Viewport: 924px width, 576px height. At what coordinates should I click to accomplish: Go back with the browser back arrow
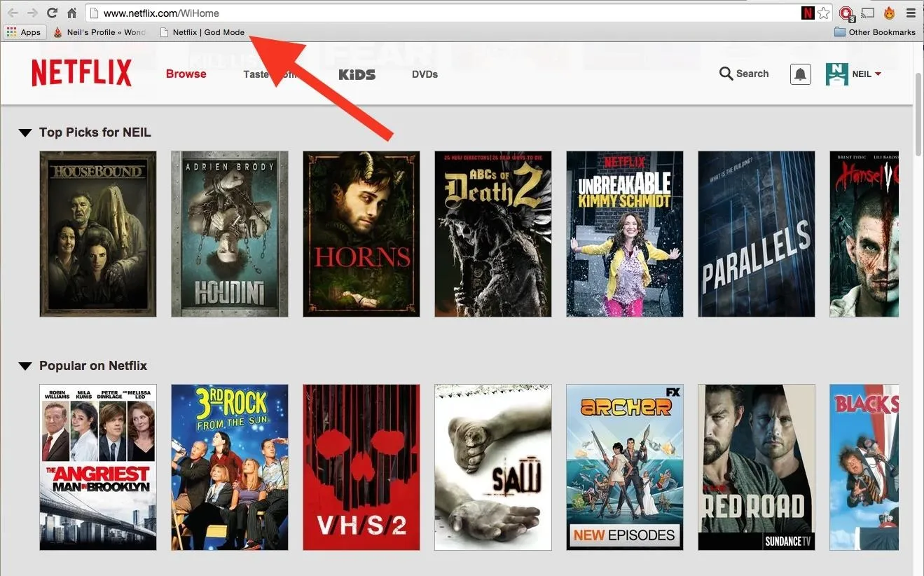(13, 13)
